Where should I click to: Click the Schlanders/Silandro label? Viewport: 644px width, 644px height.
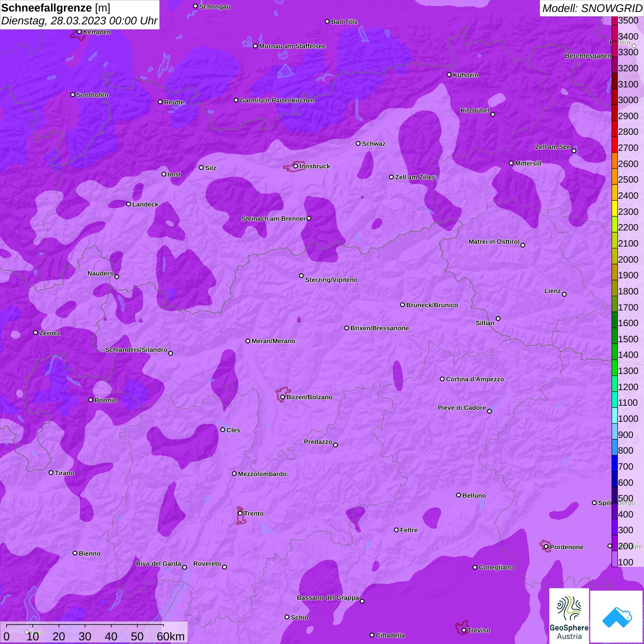[x=136, y=350]
